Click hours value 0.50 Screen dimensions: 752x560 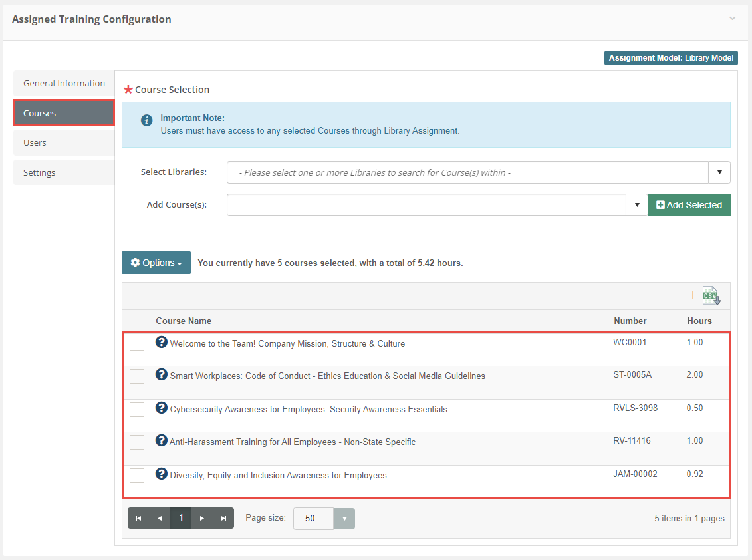[694, 408]
